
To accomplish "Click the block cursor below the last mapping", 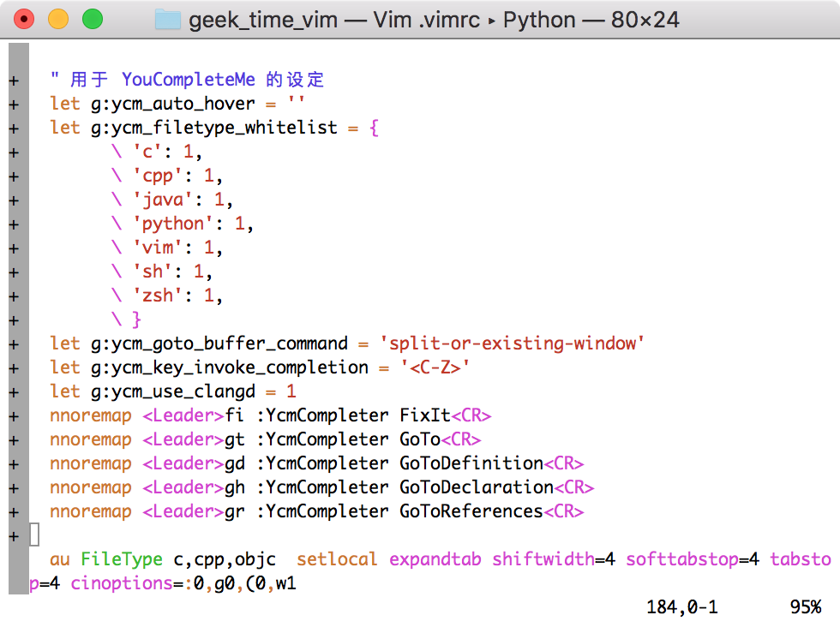I will [x=33, y=534].
